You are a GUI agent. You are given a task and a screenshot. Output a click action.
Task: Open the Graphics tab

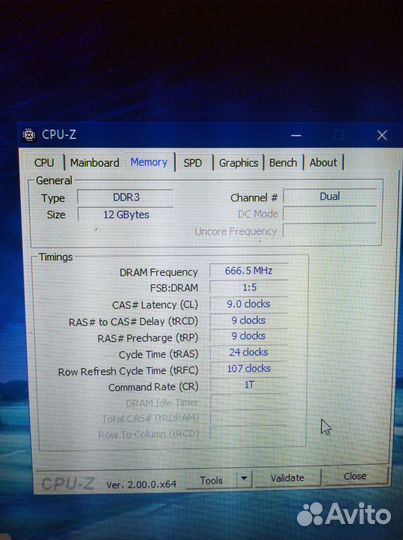pos(238,163)
